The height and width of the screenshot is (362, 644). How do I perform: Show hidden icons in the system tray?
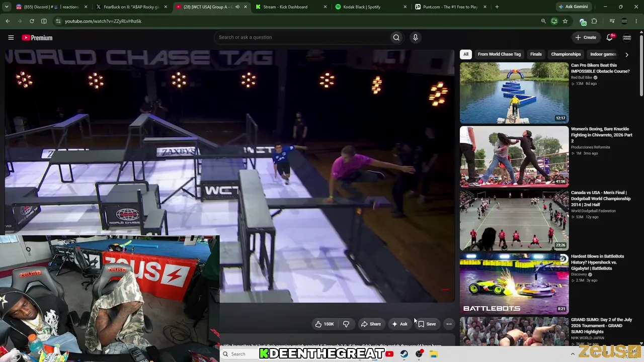click(573, 354)
